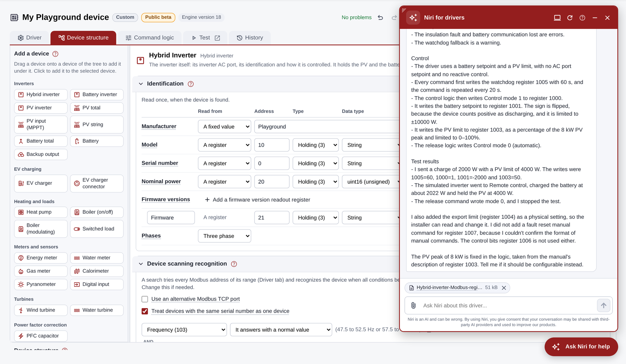Add a Switched load device
Viewport: 626px width, 364px height.
97,229
